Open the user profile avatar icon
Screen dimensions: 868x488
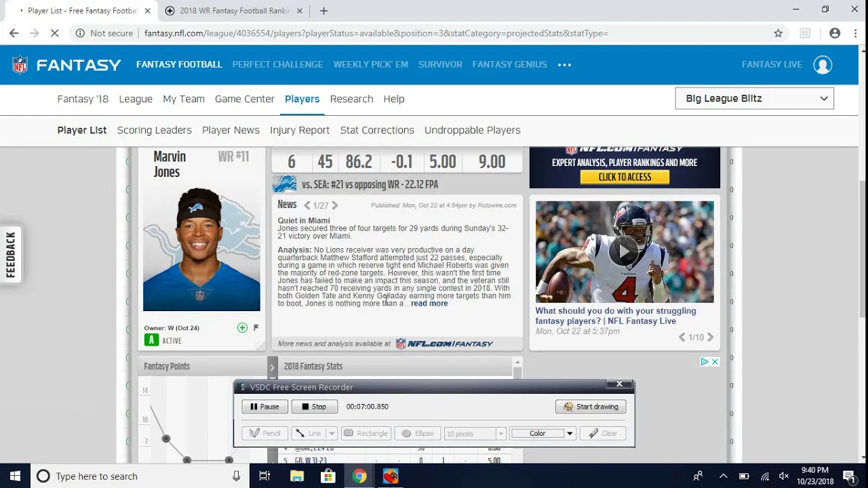pos(823,64)
